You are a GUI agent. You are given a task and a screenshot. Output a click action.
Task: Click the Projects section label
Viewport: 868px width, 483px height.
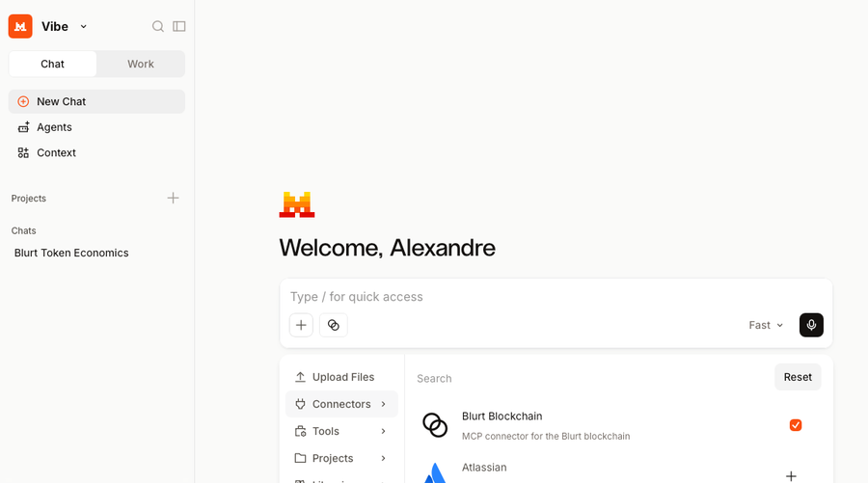[29, 198]
